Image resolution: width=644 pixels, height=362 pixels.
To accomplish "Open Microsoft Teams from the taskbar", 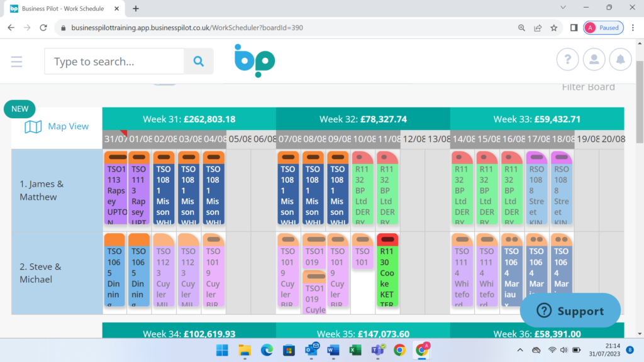I will click(377, 350).
